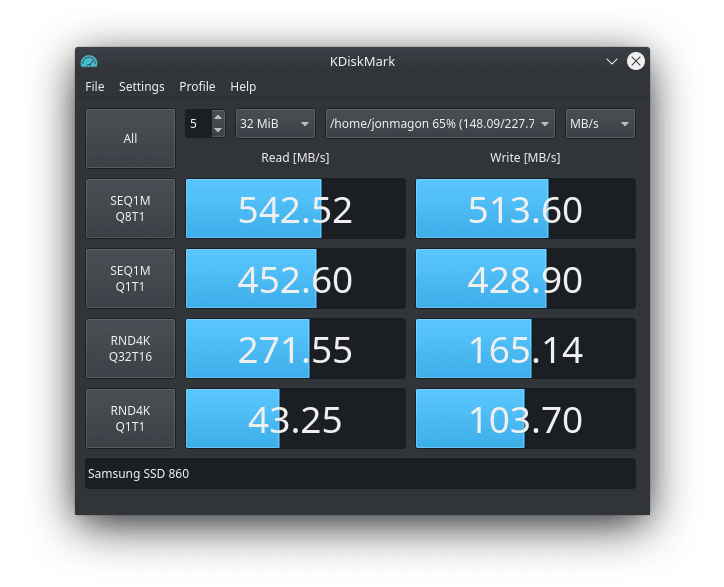Image resolution: width=724 pixels, height=587 pixels.
Task: Click the Write [MB/s] column header
Action: [x=525, y=158]
